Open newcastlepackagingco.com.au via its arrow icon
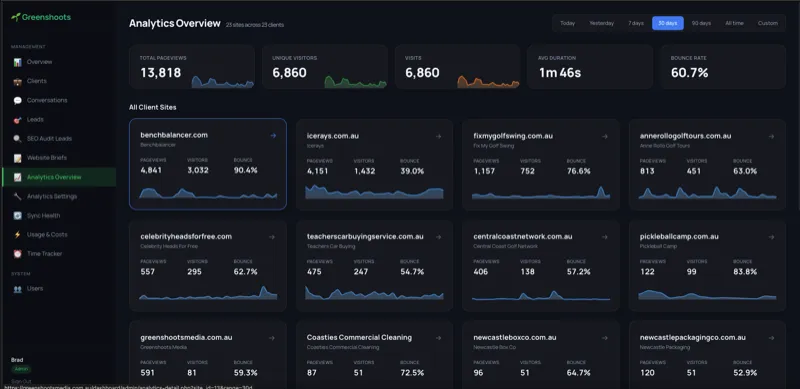800x389 pixels. [x=771, y=338]
